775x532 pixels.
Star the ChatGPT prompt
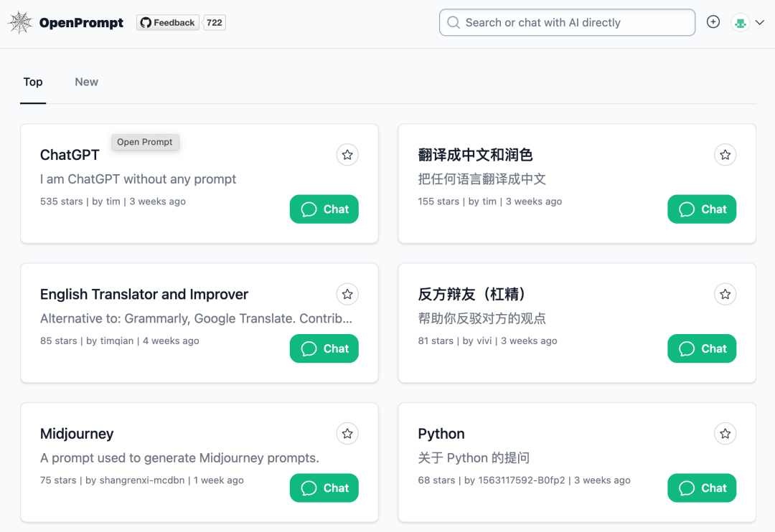pos(347,155)
